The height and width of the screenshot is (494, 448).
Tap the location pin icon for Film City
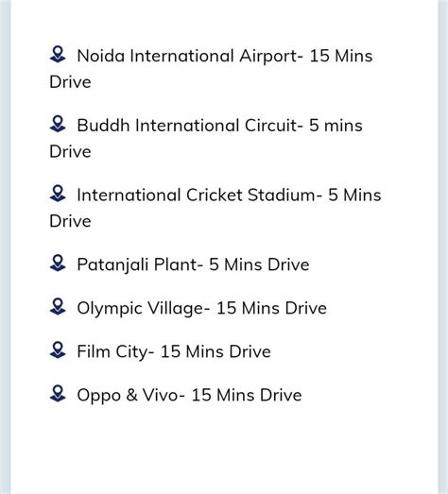58,350
